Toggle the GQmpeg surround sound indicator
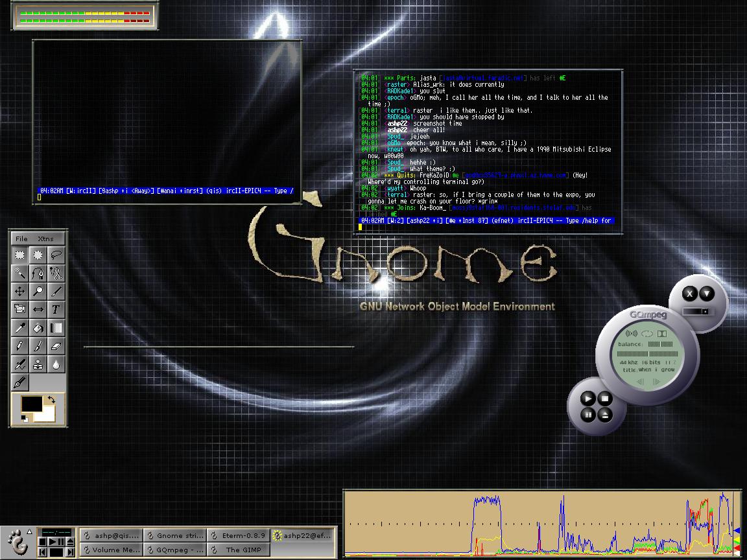Screen dimensions: 747x560 click(631, 333)
